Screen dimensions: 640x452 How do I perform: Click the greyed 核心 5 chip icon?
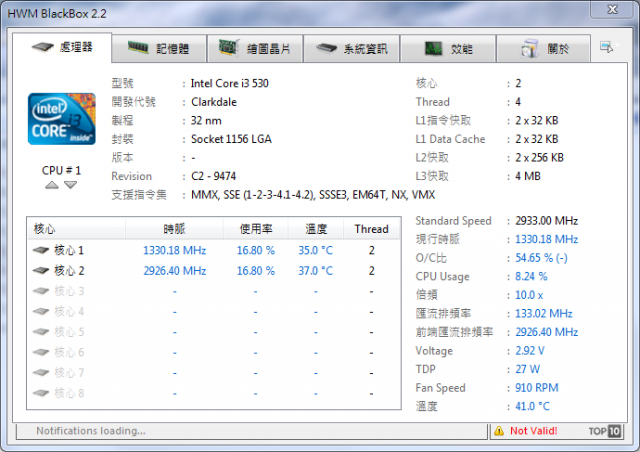(41, 332)
